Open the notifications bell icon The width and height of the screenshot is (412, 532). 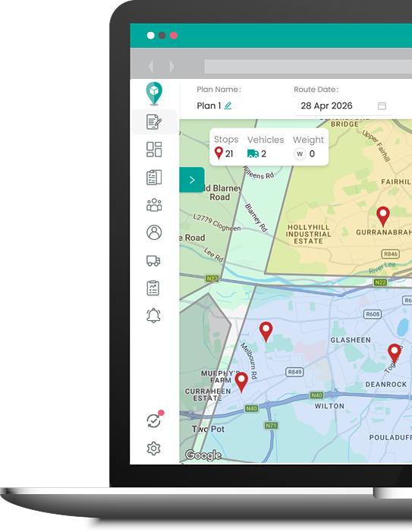[153, 316]
